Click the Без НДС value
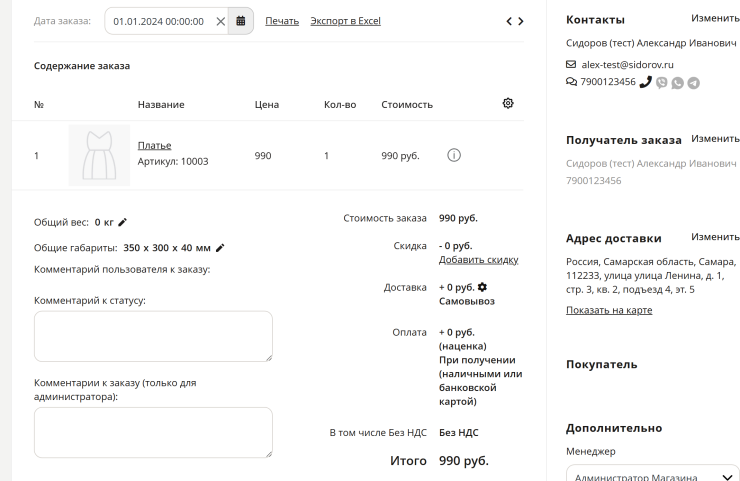Viewport: 740px width, 481px height. pos(459,432)
